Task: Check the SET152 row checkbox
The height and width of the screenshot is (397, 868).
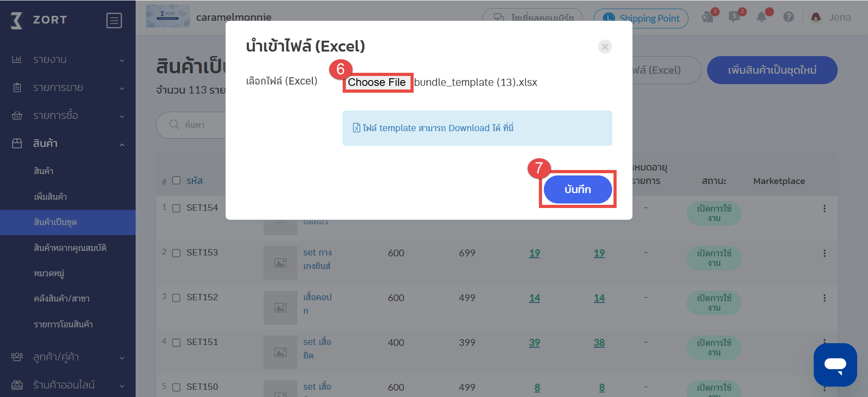Action: (176, 298)
